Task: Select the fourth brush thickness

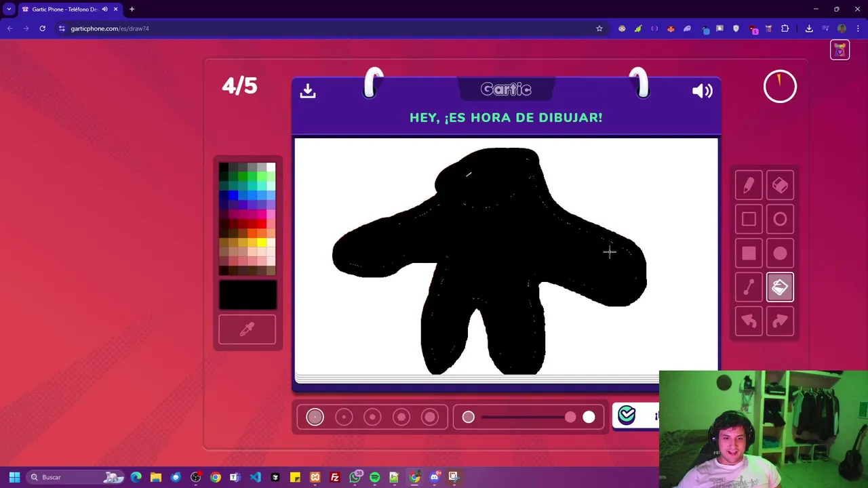Action: point(401,417)
